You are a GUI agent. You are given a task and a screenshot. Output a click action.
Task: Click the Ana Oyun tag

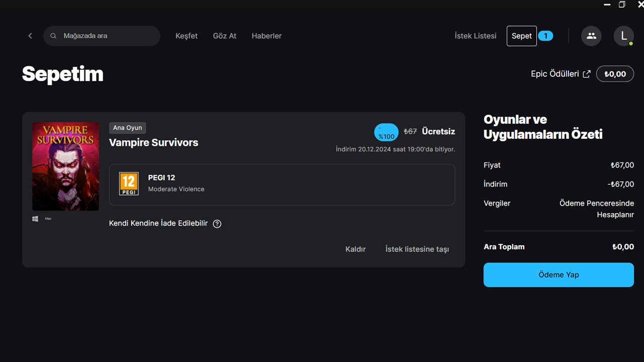click(127, 128)
